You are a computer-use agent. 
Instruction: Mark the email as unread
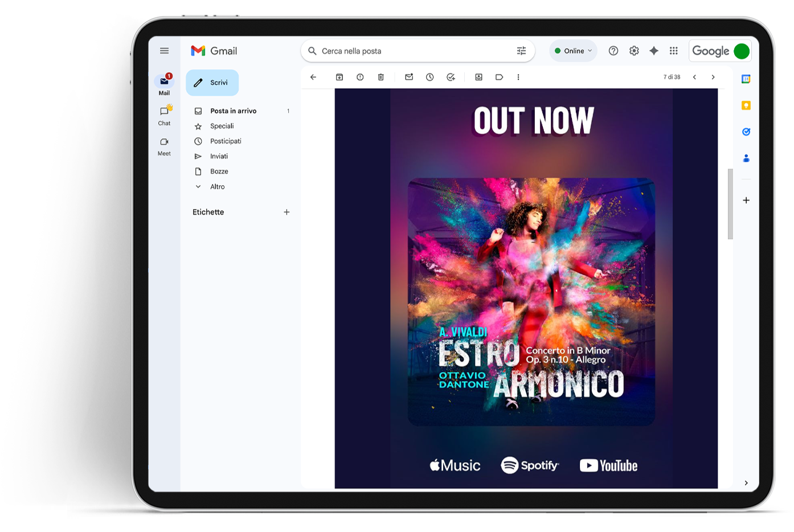coord(409,77)
